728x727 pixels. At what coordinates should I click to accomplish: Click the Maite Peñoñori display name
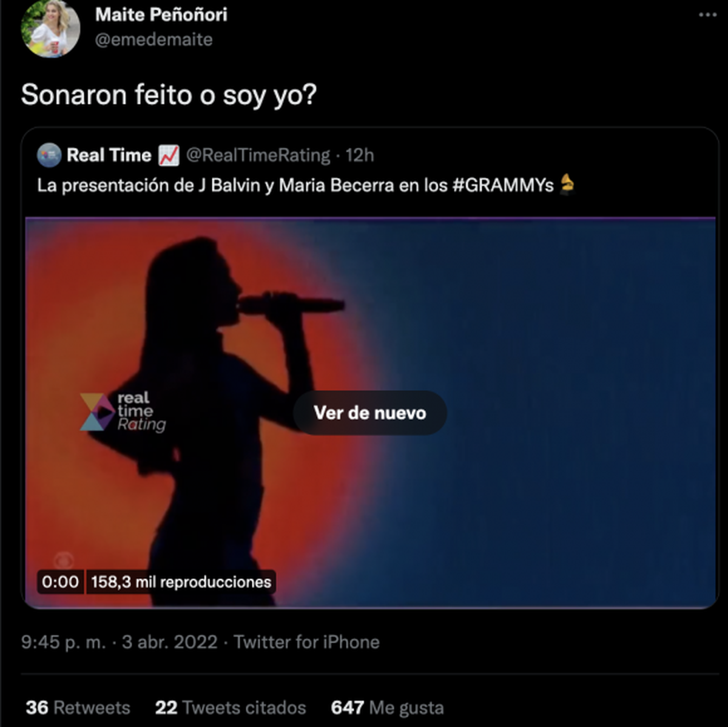[x=161, y=15]
